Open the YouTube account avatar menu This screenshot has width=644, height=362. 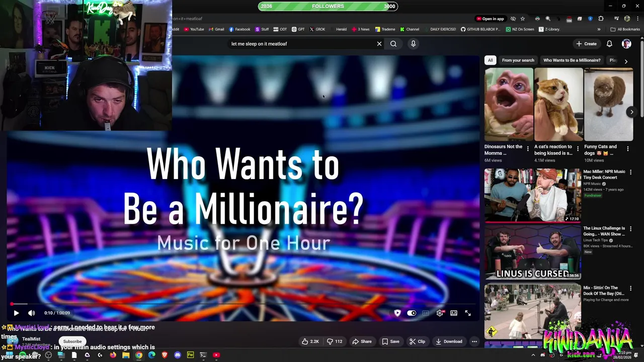pyautogui.click(x=626, y=44)
